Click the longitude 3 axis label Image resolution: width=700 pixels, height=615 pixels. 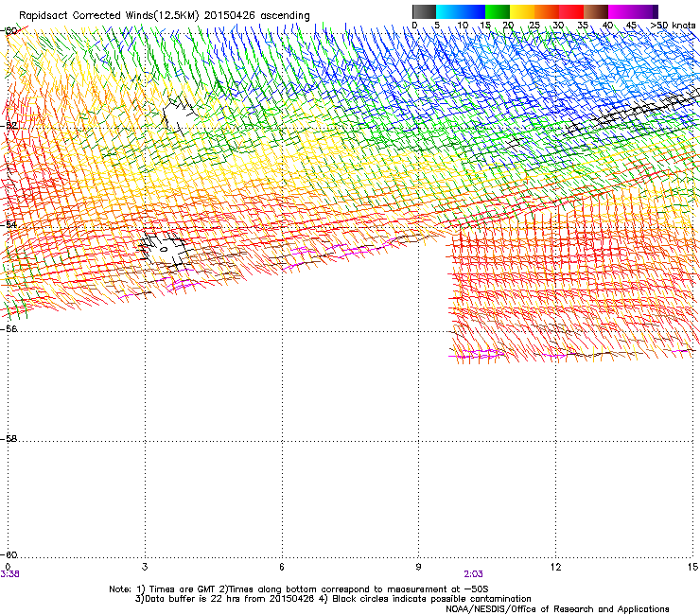(145, 567)
